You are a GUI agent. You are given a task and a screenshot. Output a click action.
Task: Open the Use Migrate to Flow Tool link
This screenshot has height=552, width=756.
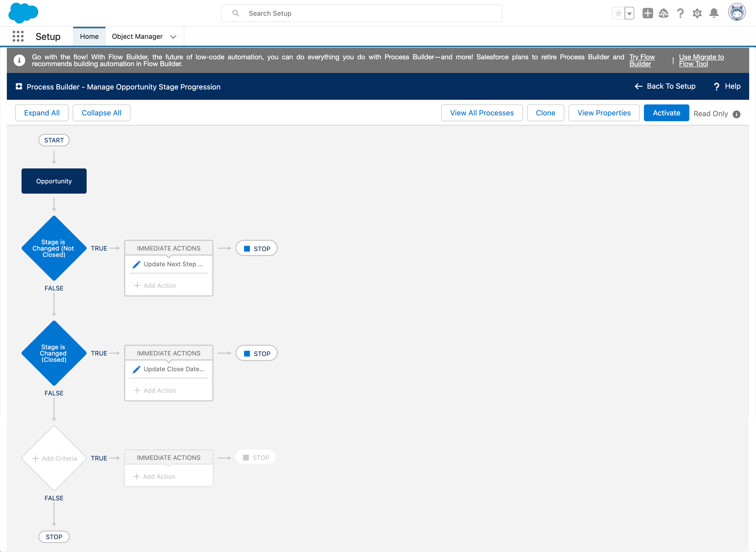coord(701,61)
